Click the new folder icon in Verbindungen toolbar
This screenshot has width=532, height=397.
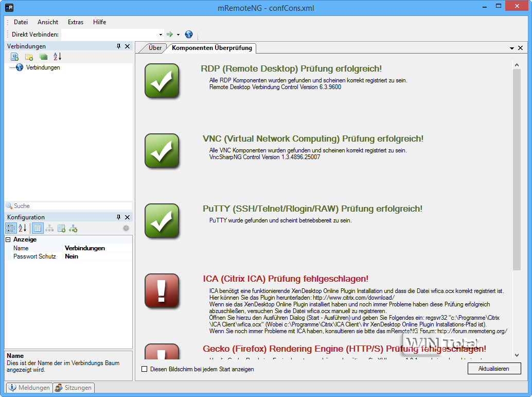[29, 57]
